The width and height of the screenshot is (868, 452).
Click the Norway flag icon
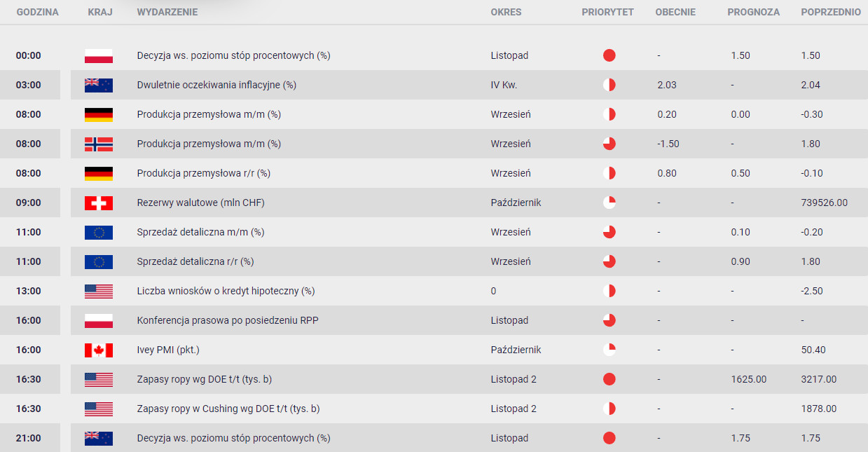(98, 144)
